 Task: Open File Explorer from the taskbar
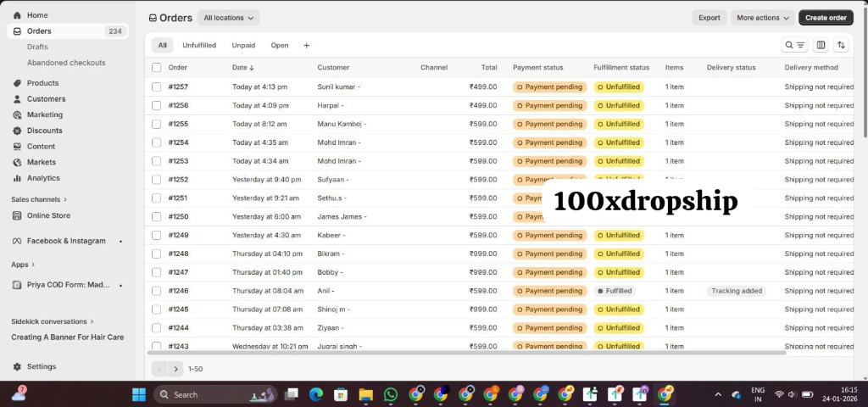tap(366, 394)
